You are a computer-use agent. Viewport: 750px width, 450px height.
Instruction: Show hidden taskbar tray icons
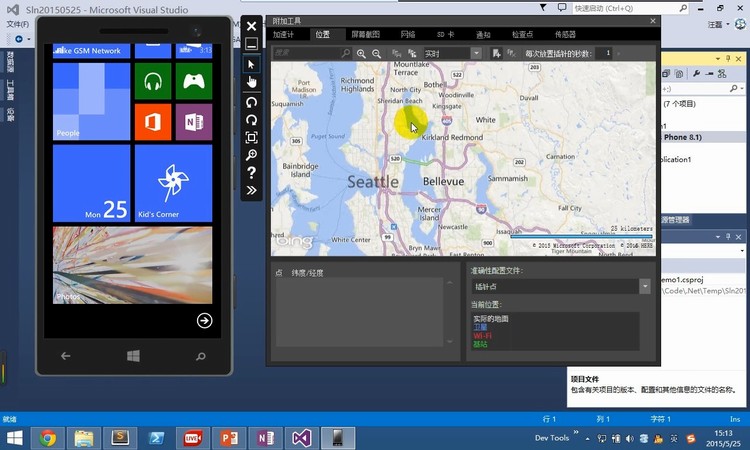pyautogui.click(x=587, y=439)
